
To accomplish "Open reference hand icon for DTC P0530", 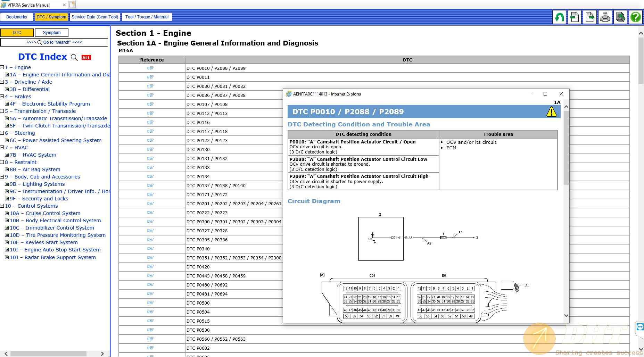I will pos(150,330).
